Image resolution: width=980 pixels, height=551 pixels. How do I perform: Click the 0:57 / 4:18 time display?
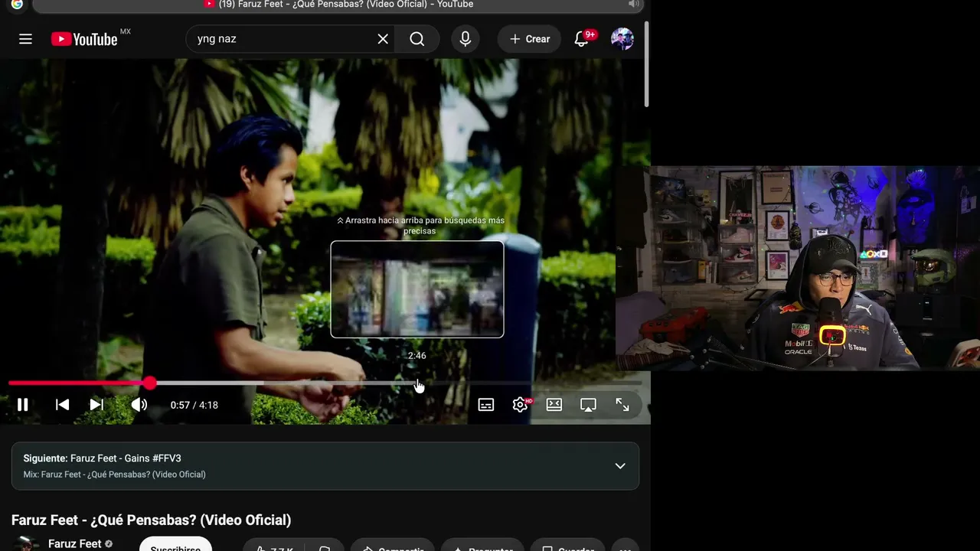(x=194, y=405)
